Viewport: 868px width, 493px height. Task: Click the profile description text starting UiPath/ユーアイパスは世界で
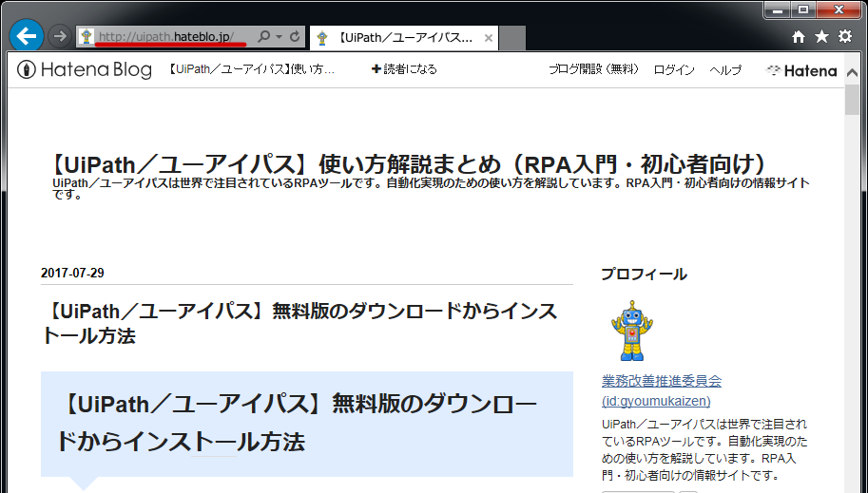704,449
